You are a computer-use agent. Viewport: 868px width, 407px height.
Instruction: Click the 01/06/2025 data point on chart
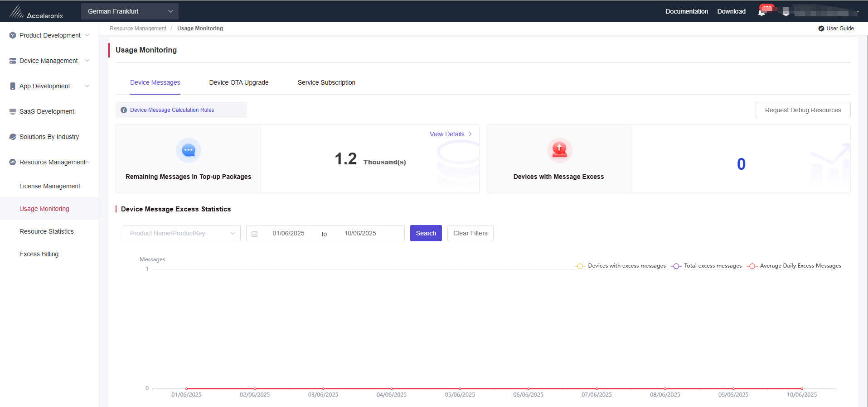[186, 388]
